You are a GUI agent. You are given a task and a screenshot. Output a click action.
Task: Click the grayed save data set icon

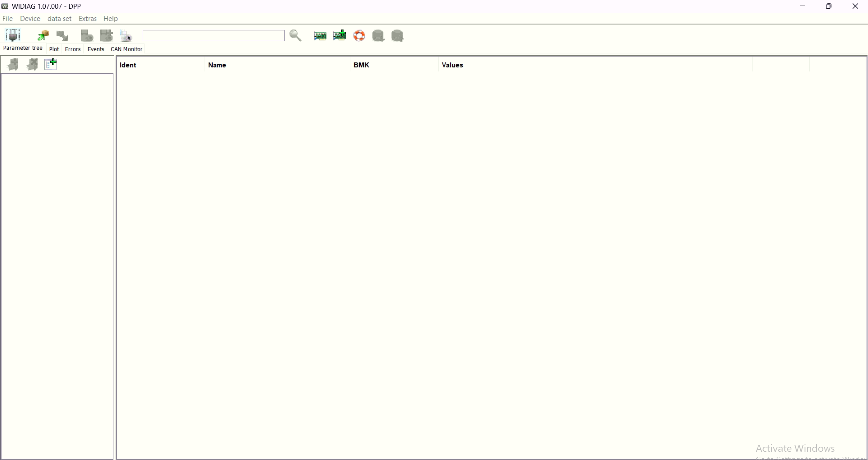tap(88, 36)
